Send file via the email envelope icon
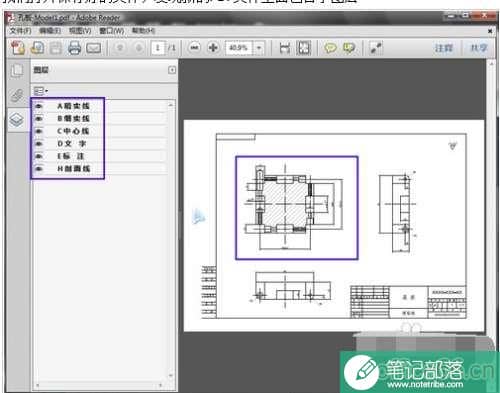The image size is (500, 393). 94,48
